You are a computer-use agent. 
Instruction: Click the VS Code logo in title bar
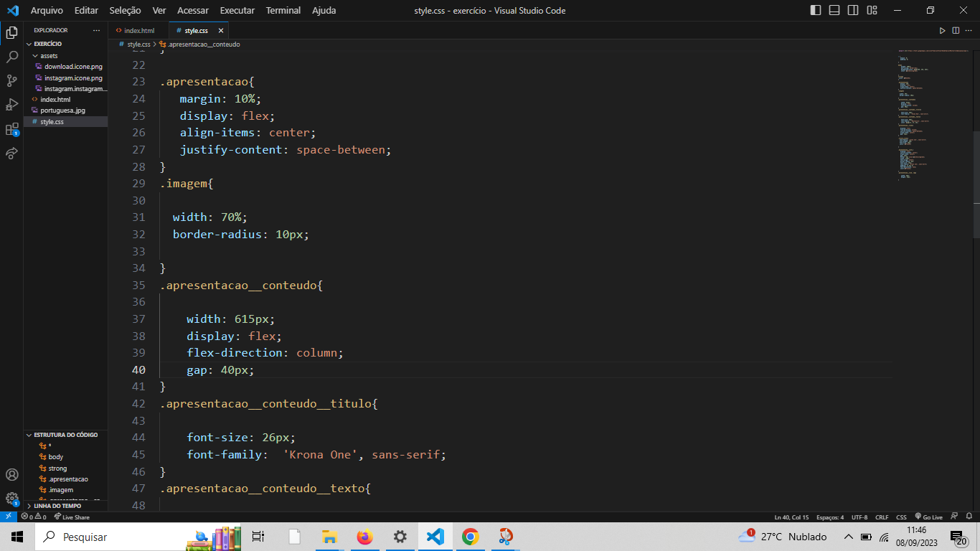click(x=12, y=10)
